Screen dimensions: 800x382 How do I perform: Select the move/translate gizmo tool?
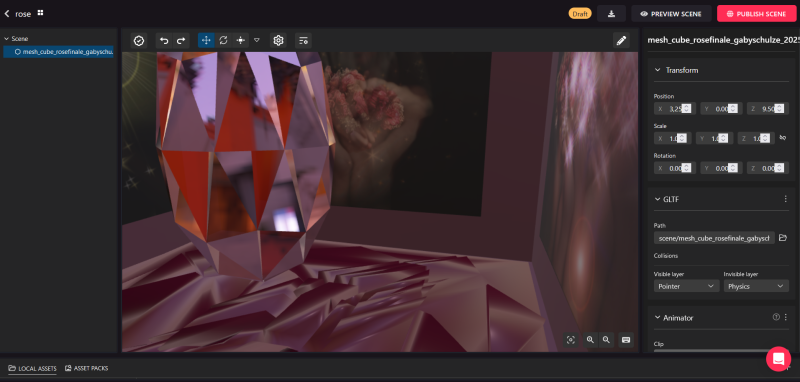pyautogui.click(x=206, y=41)
